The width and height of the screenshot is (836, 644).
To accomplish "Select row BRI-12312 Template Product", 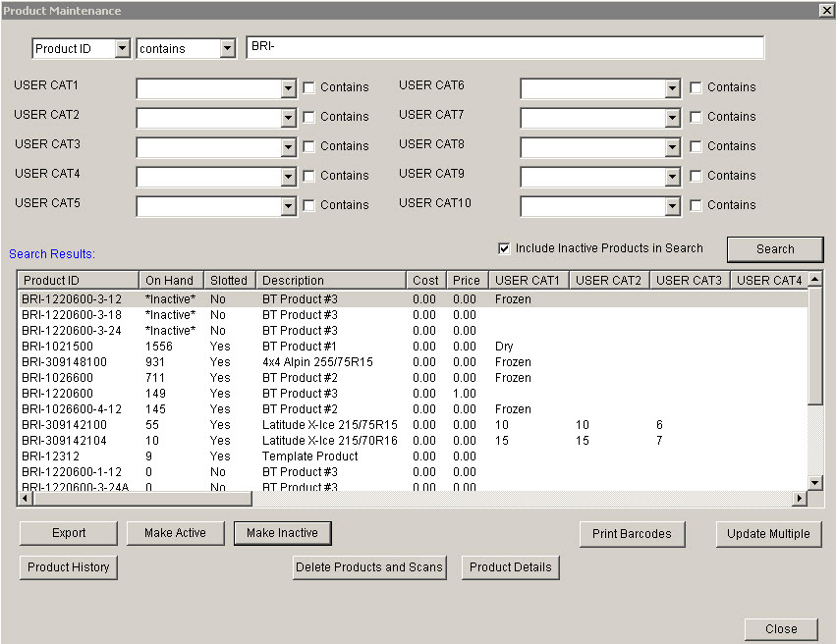I will [x=414, y=456].
